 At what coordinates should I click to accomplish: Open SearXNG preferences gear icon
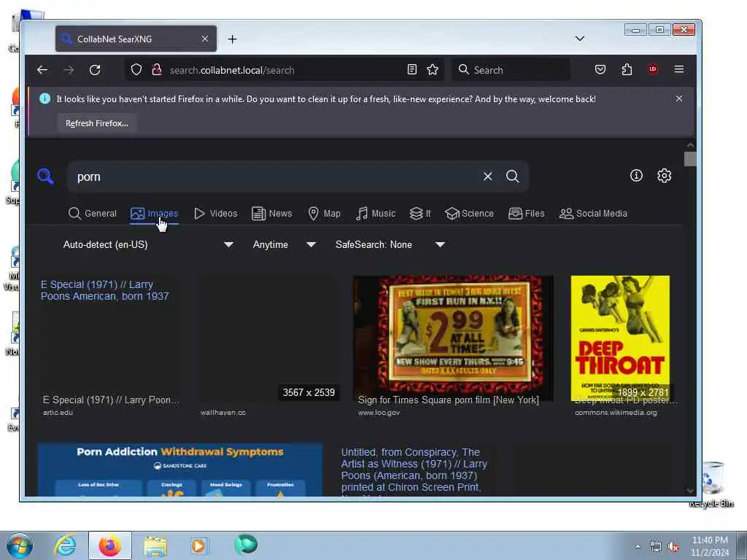664,176
